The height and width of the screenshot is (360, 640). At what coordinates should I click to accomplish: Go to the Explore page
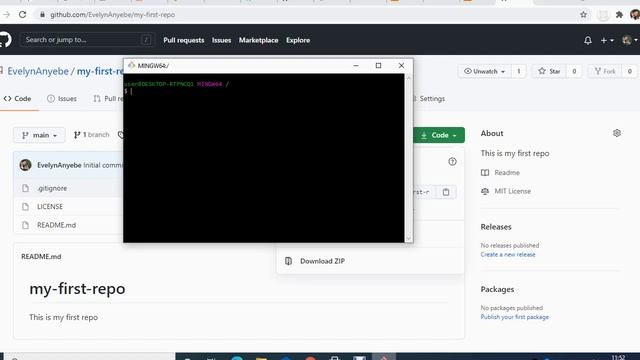298,40
